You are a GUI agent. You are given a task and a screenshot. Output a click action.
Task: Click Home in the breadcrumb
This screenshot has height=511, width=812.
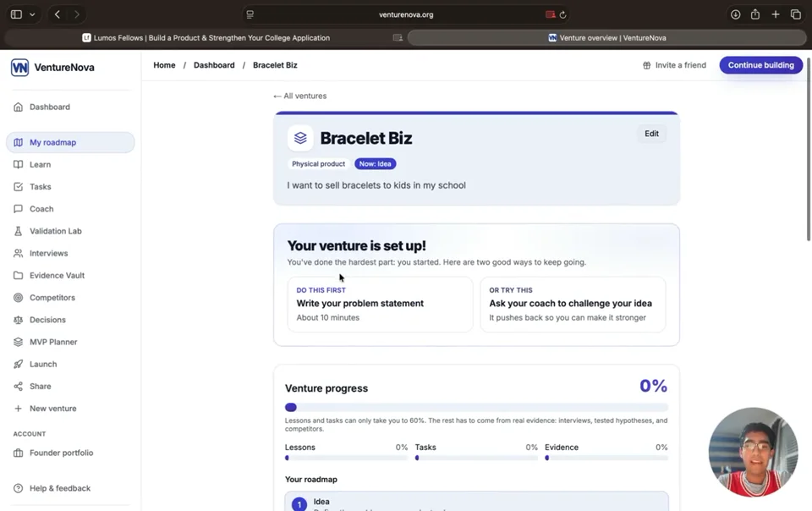[164, 65]
